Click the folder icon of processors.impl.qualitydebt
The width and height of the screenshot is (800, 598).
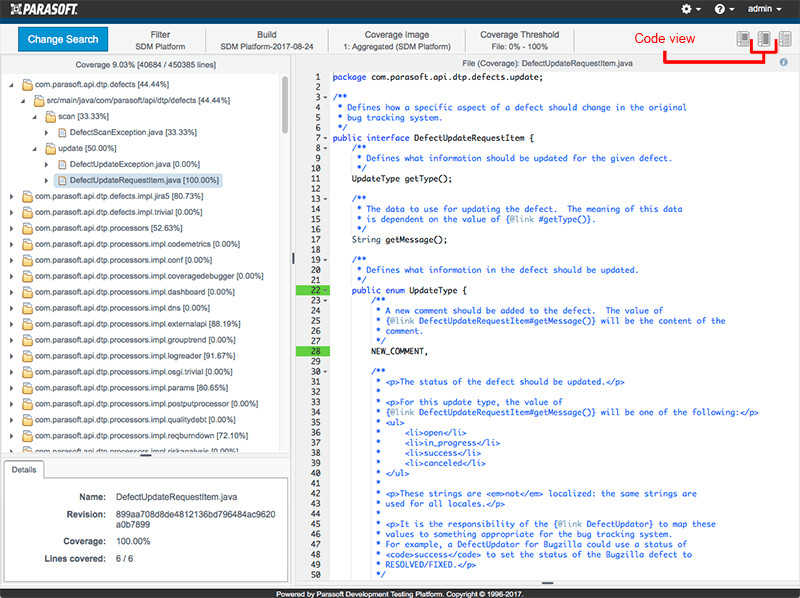pyautogui.click(x=27, y=420)
